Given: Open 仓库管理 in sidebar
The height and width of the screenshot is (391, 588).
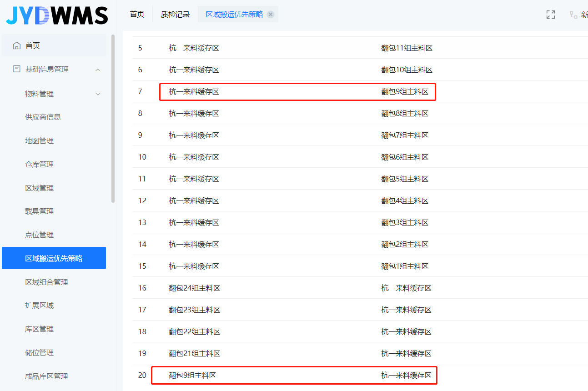Looking at the screenshot, I should (x=40, y=164).
